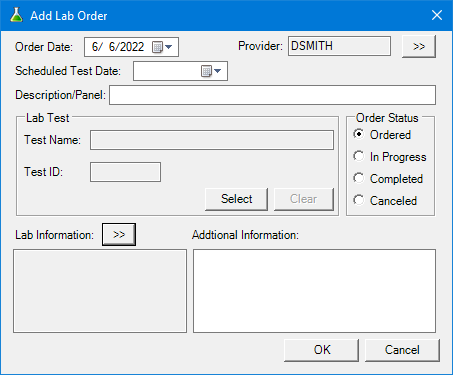Confirm the lab order with OK
The image size is (453, 375).
[x=321, y=350]
